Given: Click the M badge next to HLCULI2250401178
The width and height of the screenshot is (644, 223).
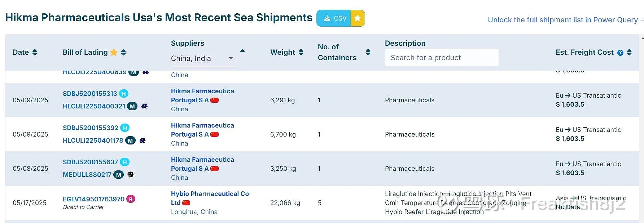Looking at the screenshot, I should 130,141.
